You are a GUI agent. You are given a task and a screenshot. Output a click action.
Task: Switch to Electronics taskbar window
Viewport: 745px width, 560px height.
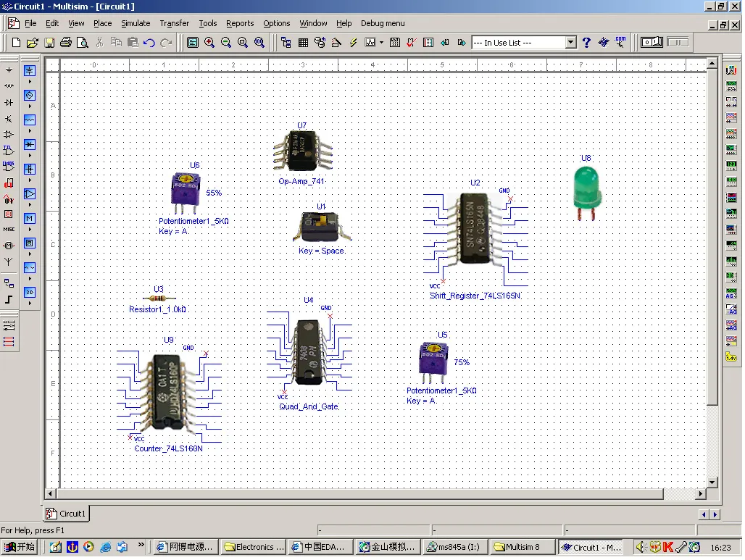point(254,547)
